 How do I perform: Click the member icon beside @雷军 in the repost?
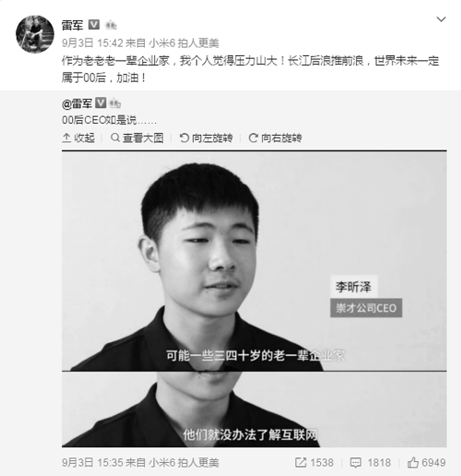coord(115,103)
